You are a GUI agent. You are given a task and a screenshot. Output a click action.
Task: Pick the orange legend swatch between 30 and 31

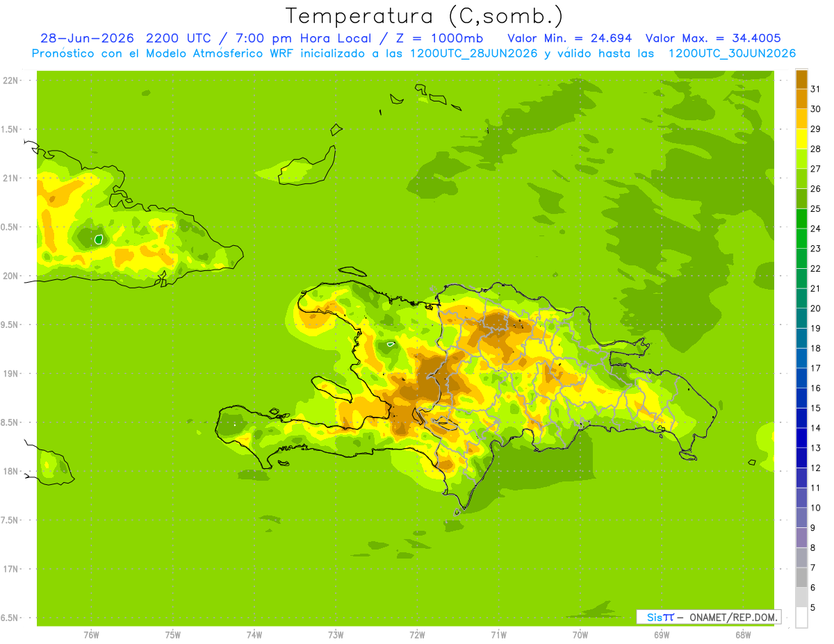[801, 99]
